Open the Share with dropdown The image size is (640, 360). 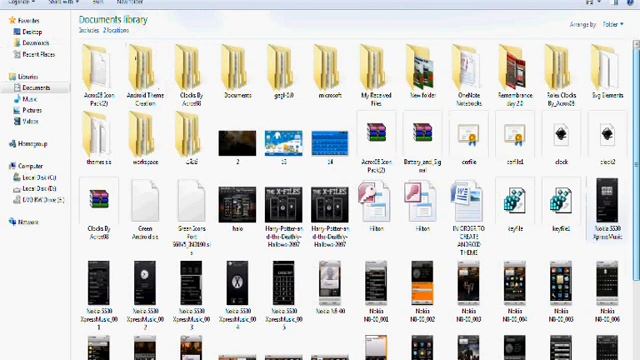63,2
